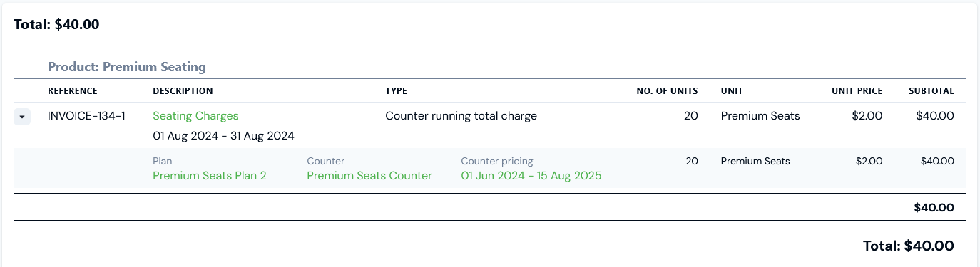Open the Premium Seats Plan 2 link

(210, 175)
